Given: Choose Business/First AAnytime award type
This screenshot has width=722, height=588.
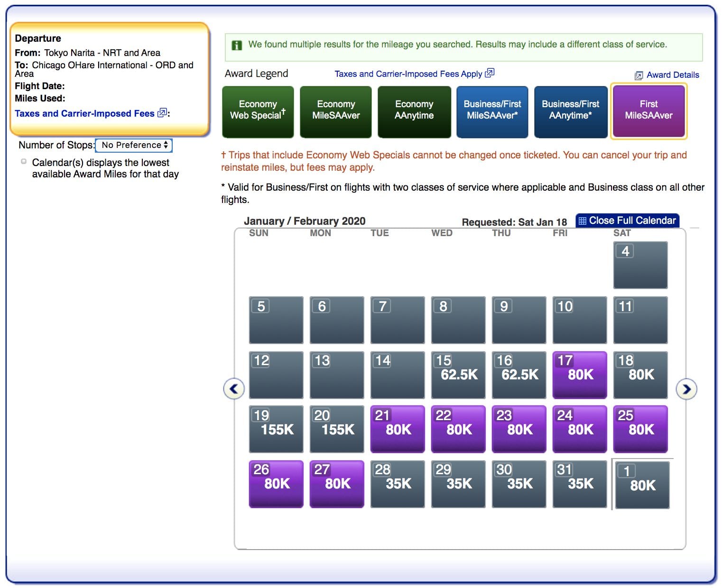Looking at the screenshot, I should point(570,112).
